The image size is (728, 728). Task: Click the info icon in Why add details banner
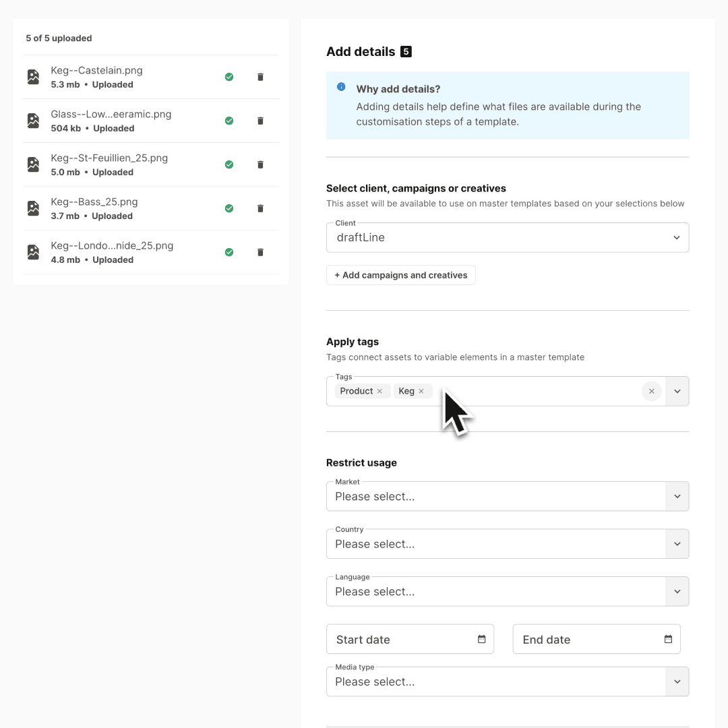point(341,86)
